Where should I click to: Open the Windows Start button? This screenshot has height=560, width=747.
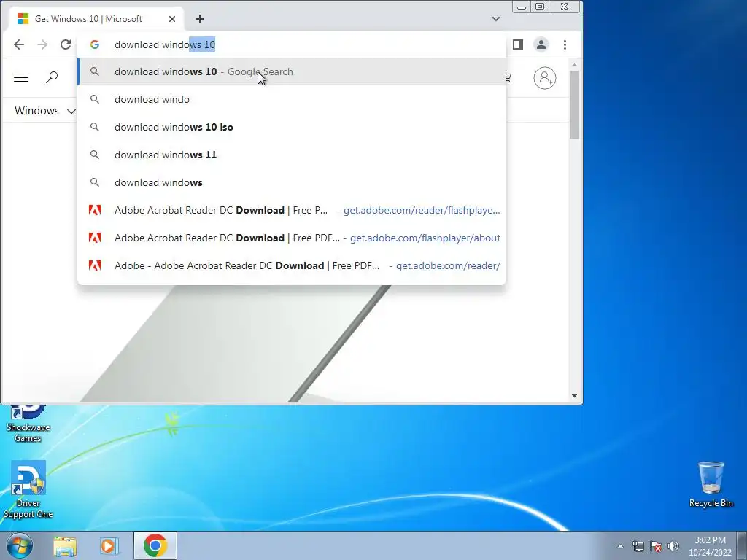(20, 545)
